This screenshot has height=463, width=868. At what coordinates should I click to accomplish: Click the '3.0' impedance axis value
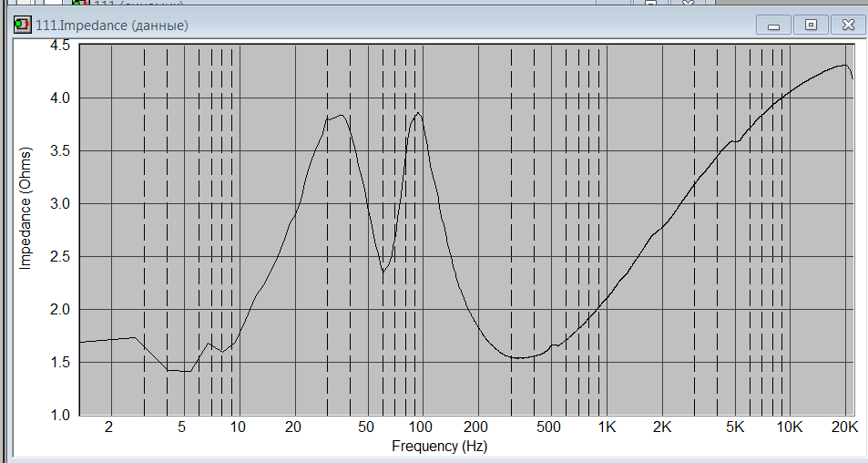[60, 204]
